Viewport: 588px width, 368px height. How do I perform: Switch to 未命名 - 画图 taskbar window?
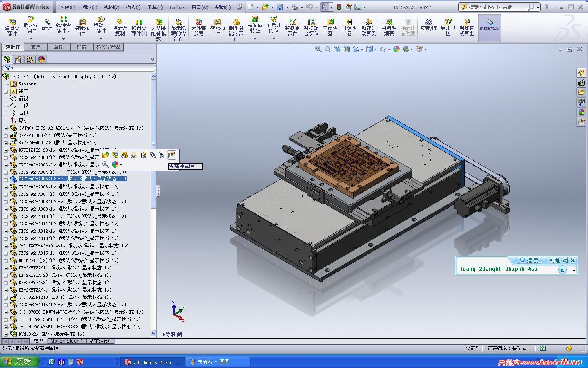[x=218, y=362]
